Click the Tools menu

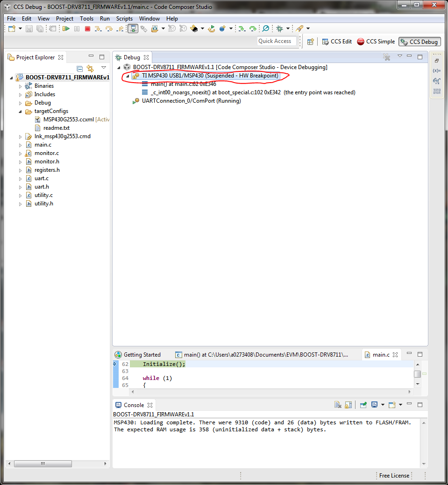(86, 19)
